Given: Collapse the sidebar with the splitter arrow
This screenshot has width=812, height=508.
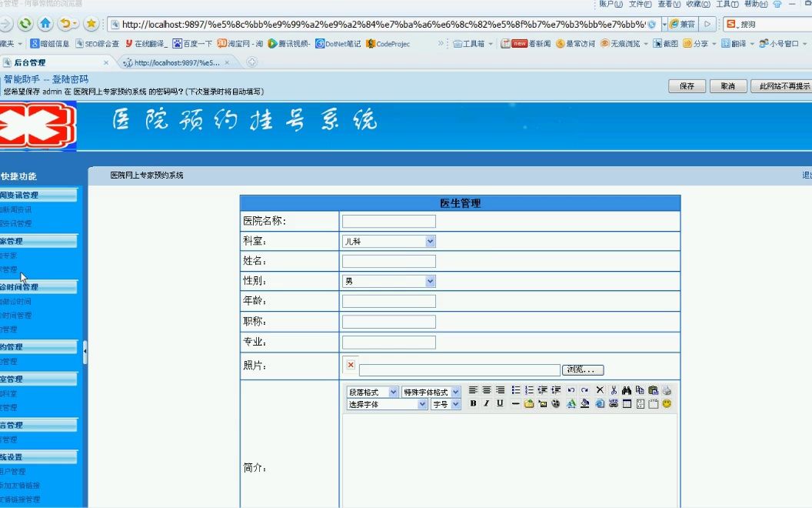Looking at the screenshot, I should (x=85, y=352).
